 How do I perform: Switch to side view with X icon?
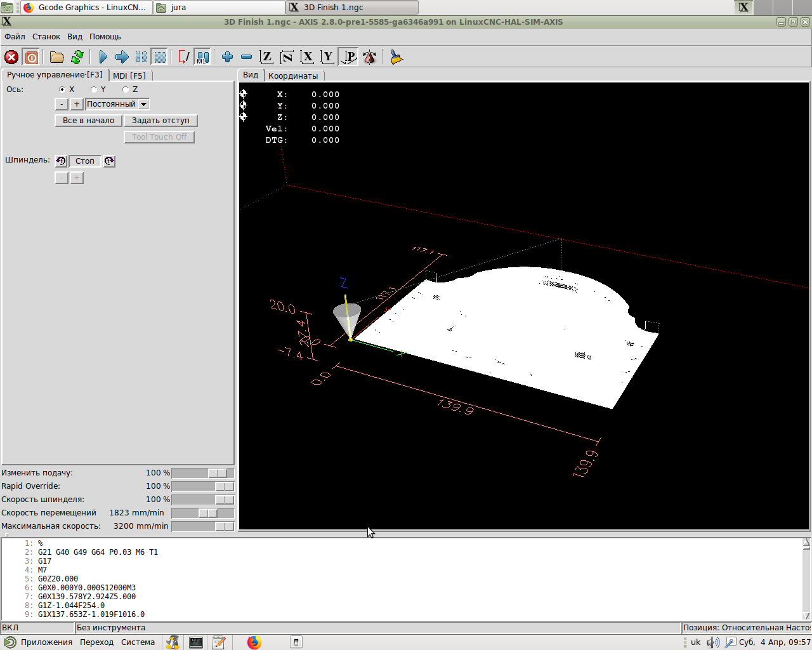point(307,57)
